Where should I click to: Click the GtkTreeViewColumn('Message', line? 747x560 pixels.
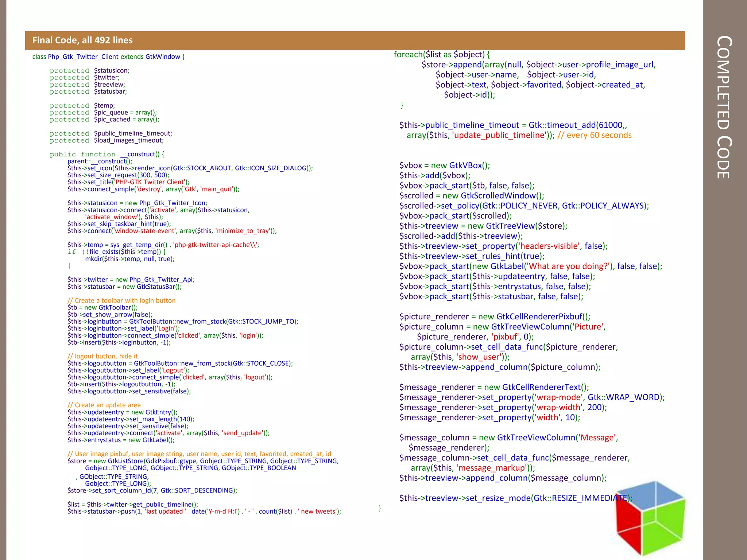[x=508, y=437]
